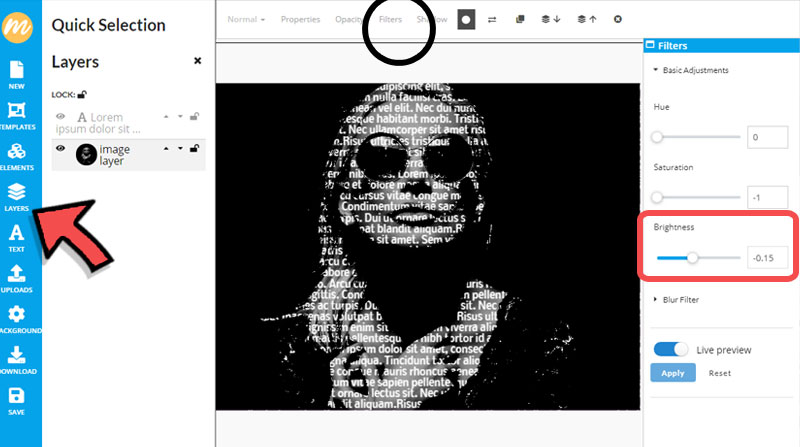Click the Reset link
Screen dimensions: 800x447
719,373
